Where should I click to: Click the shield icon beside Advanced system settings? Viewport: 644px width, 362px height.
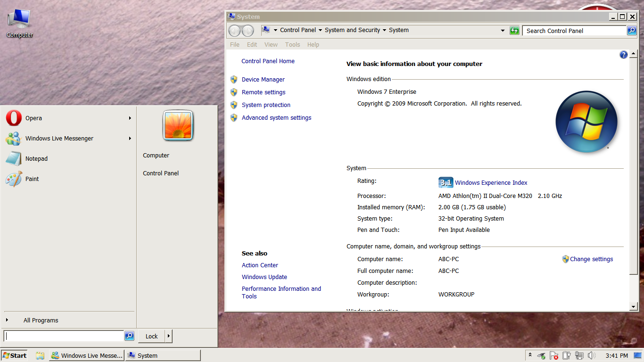click(234, 117)
